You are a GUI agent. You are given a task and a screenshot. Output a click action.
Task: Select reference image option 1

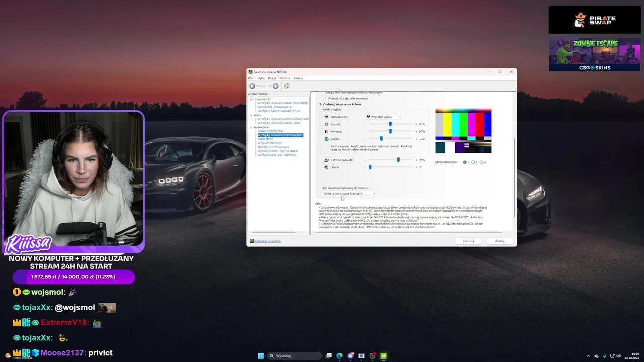[464, 162]
